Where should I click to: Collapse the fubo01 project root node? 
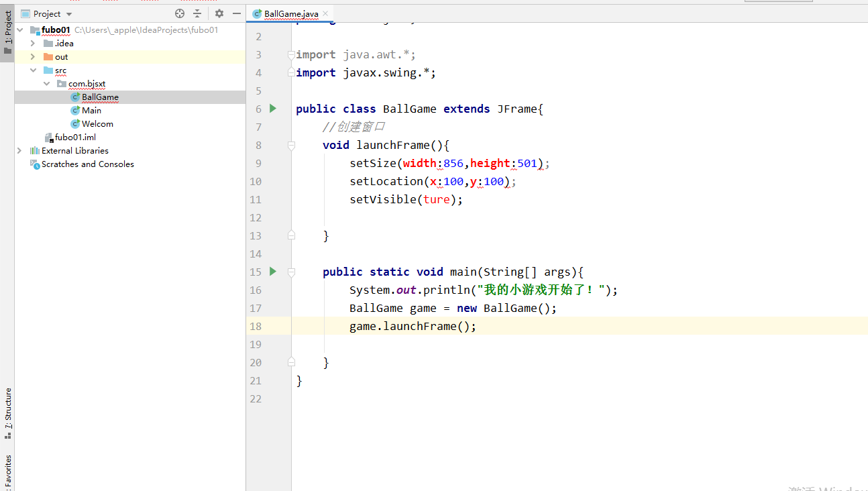point(19,30)
